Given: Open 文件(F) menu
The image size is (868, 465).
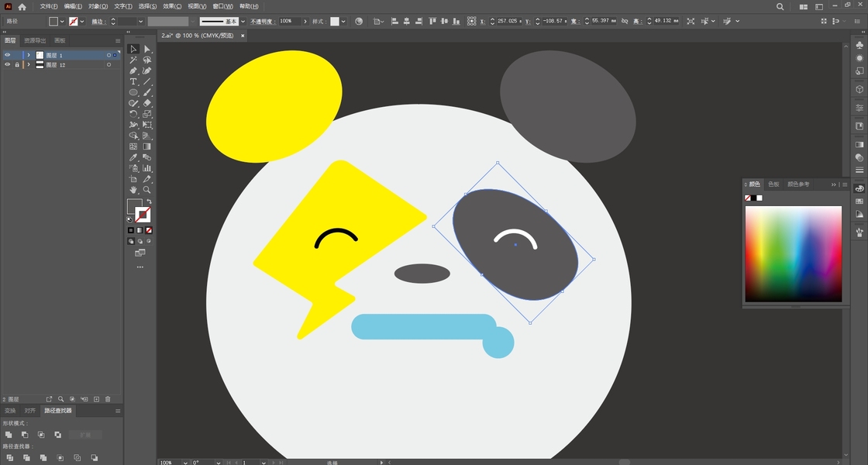Looking at the screenshot, I should (x=49, y=7).
